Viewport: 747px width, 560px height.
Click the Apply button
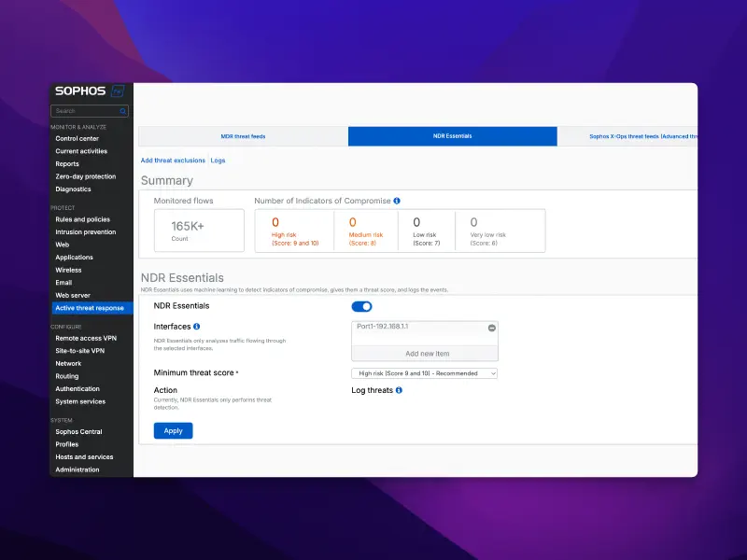point(173,430)
